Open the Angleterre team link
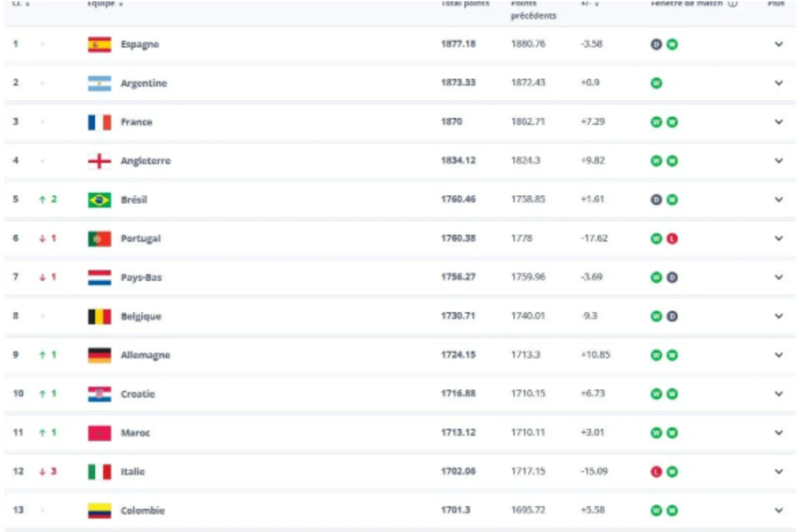 pos(146,161)
